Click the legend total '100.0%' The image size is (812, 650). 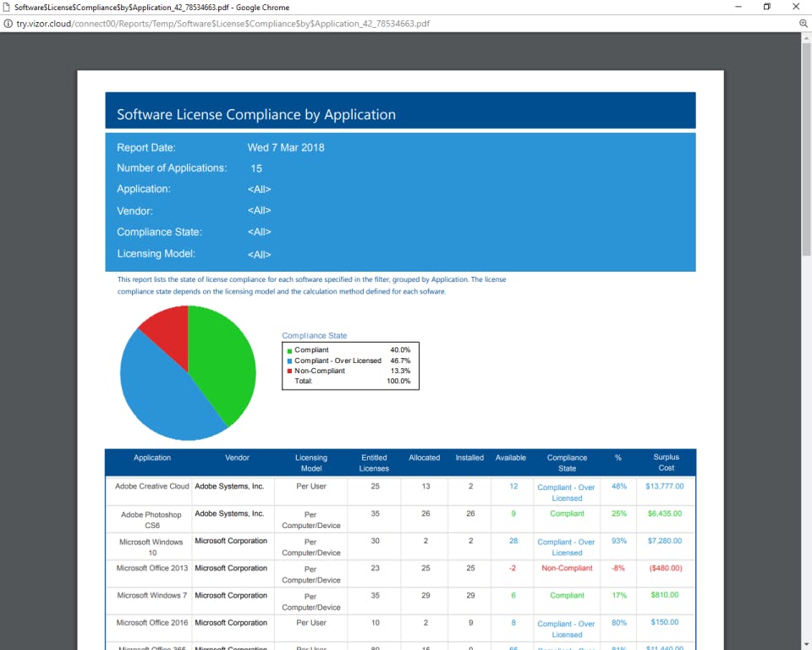(398, 381)
